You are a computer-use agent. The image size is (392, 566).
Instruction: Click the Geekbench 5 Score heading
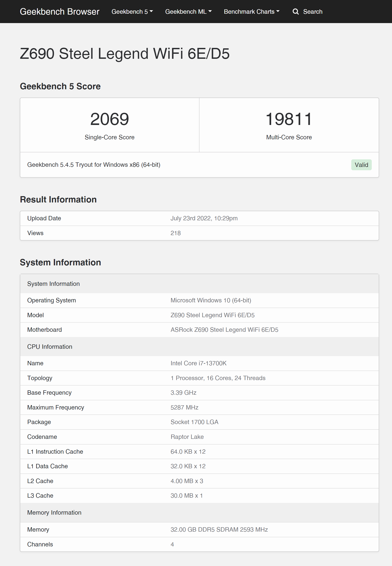coord(60,86)
